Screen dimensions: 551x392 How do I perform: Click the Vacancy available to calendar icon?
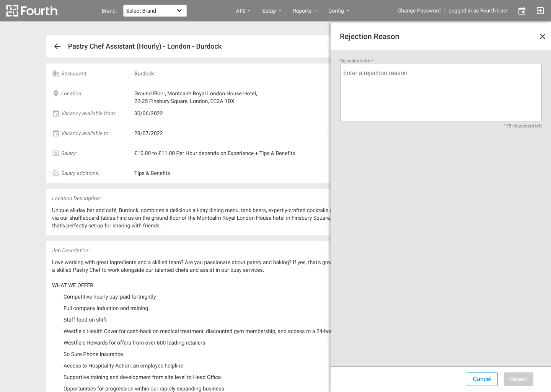56,133
